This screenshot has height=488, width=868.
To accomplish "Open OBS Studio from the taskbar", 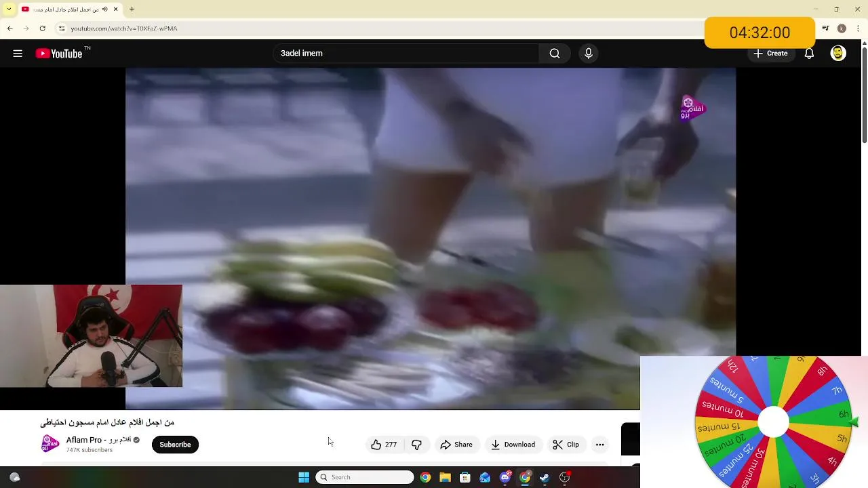I will pyautogui.click(x=565, y=477).
